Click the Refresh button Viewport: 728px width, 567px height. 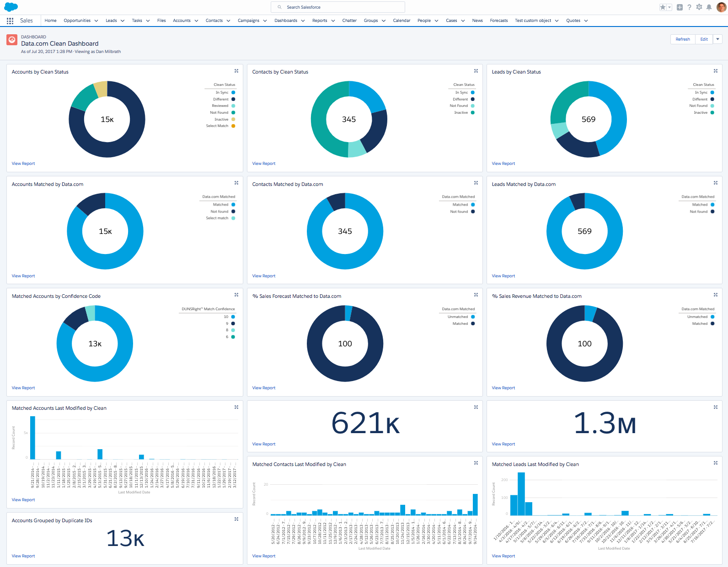683,39
